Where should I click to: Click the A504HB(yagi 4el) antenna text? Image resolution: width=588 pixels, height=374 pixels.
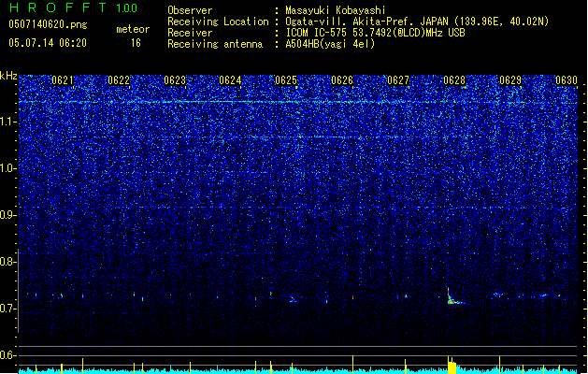tap(330, 44)
